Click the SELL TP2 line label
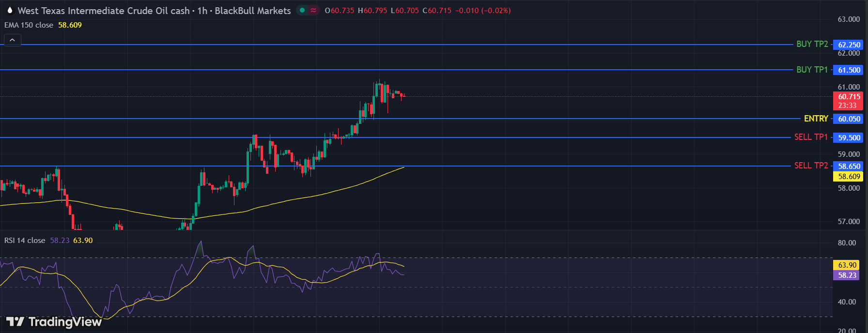Screen dimensions: 868x333 click(x=811, y=166)
